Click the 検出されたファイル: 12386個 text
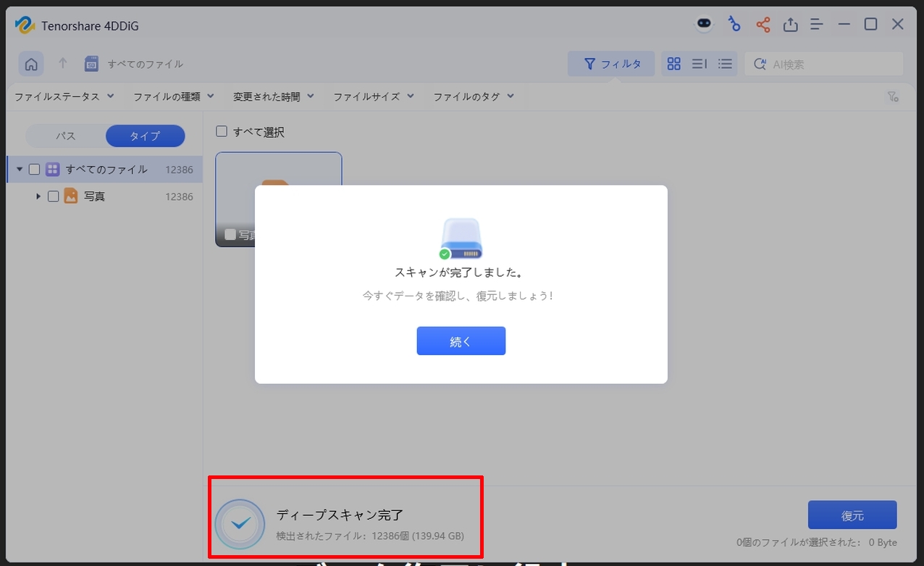This screenshot has width=924, height=566. coord(370,536)
